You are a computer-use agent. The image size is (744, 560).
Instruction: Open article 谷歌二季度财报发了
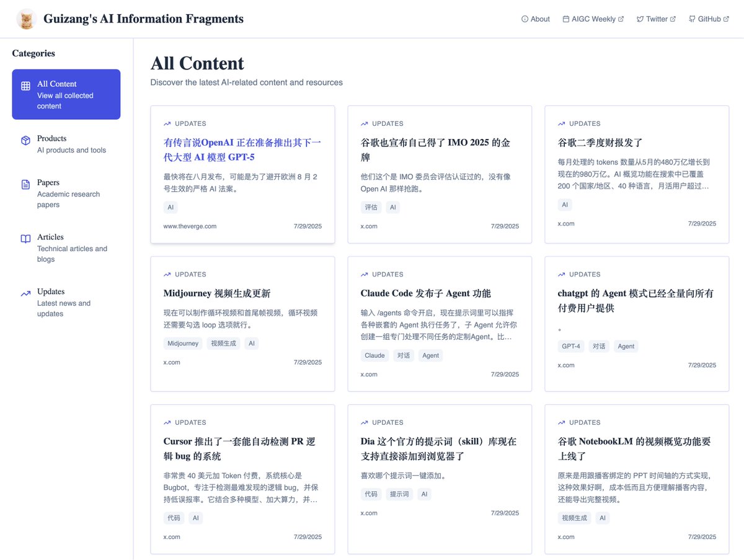click(x=600, y=143)
